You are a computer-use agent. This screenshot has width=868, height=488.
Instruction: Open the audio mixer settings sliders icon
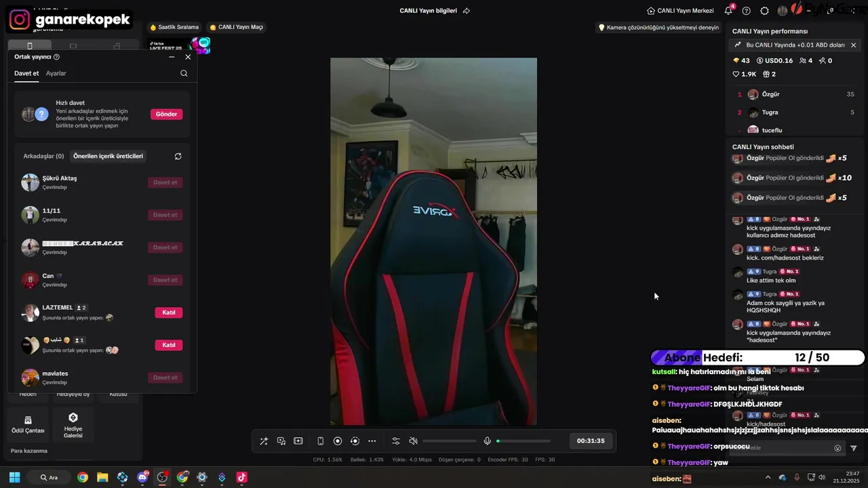click(x=396, y=441)
